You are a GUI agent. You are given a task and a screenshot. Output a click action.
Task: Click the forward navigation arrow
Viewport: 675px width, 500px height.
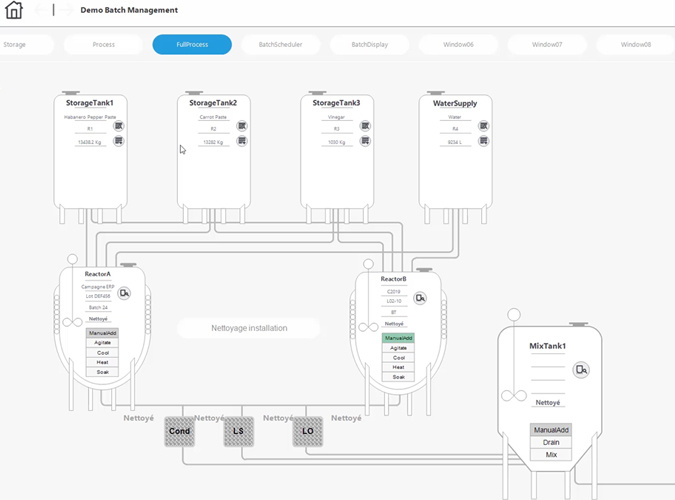pos(65,10)
